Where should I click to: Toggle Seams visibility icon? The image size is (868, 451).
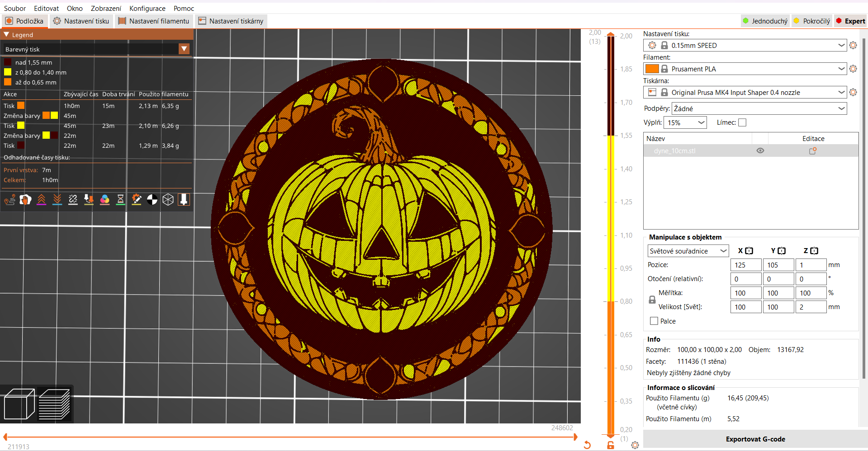click(73, 200)
